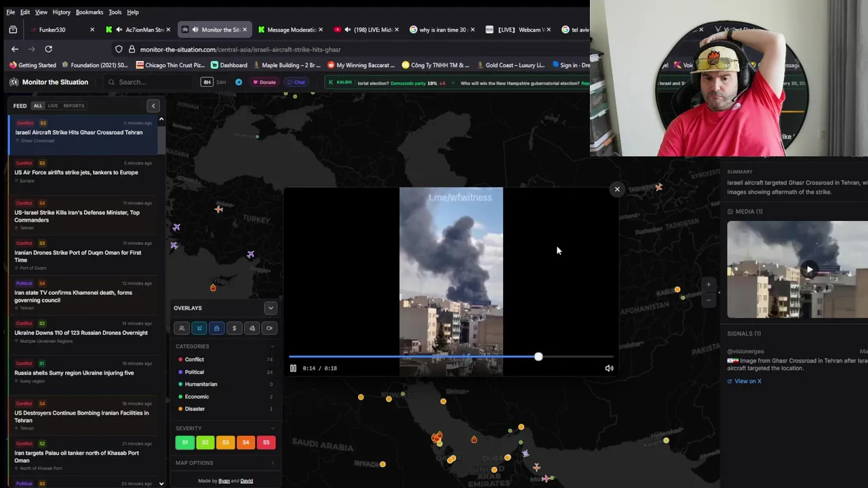868x488 pixels.
Task: Switch feed to the LIVE tab
Action: tap(53, 106)
